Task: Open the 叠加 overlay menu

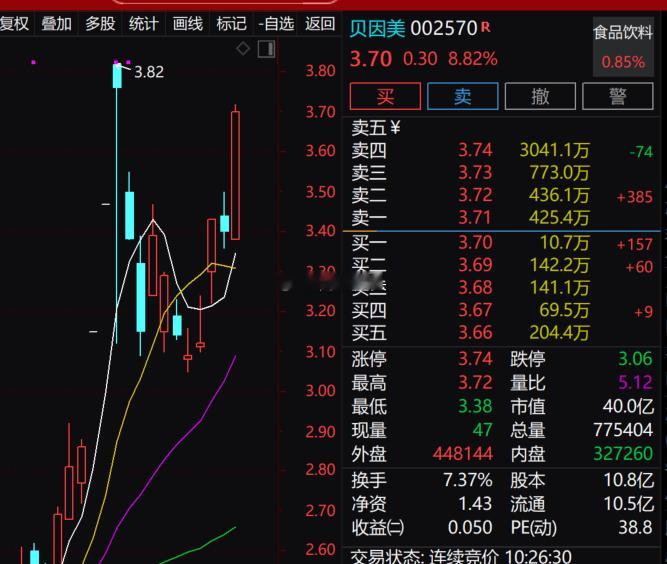Action: [57, 23]
